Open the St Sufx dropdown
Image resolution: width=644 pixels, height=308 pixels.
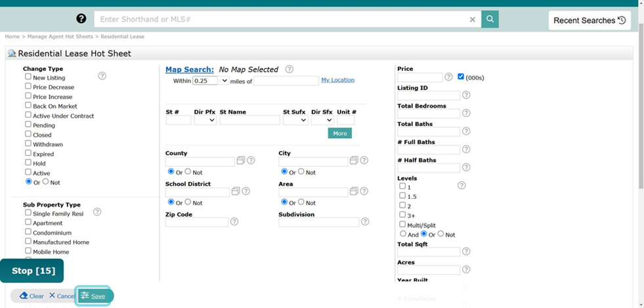pyautogui.click(x=295, y=120)
